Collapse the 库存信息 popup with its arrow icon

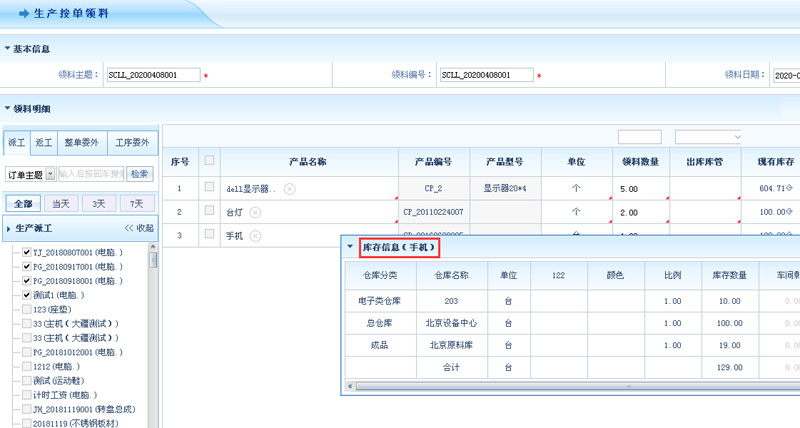coord(349,246)
